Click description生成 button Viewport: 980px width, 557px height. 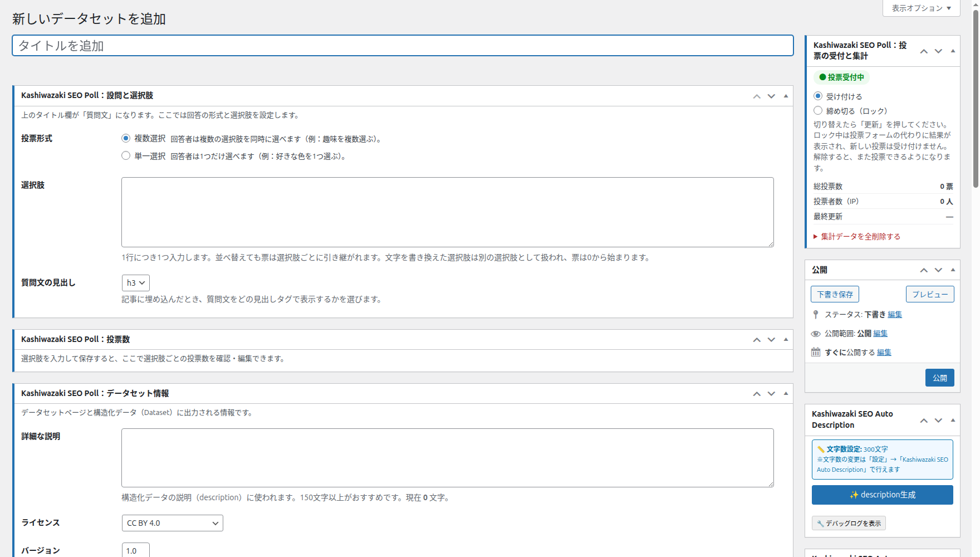pos(883,495)
